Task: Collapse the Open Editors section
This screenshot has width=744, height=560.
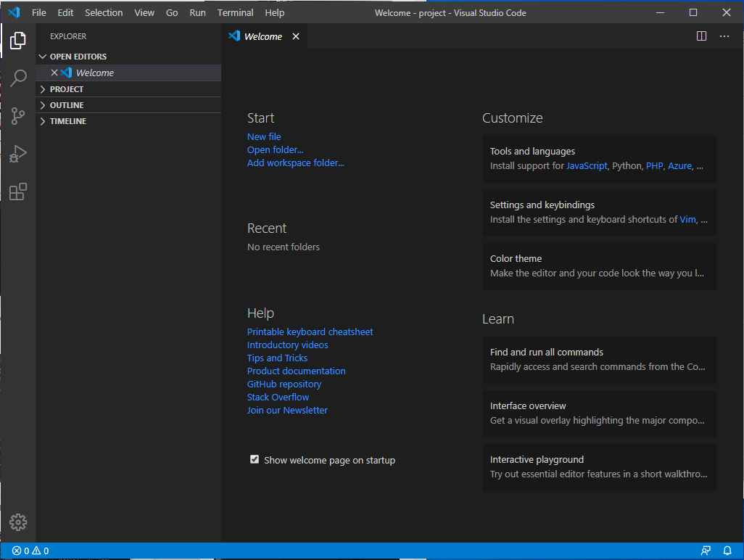Action: 128,57
